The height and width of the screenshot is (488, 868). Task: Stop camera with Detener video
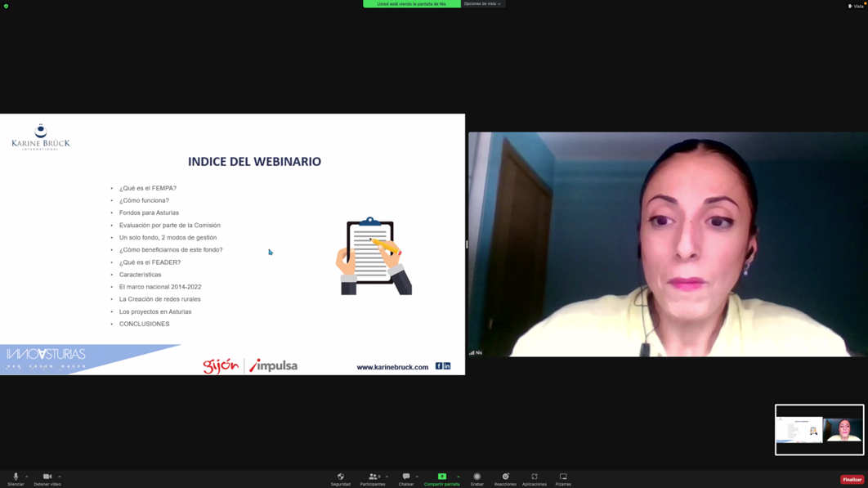[47, 478]
